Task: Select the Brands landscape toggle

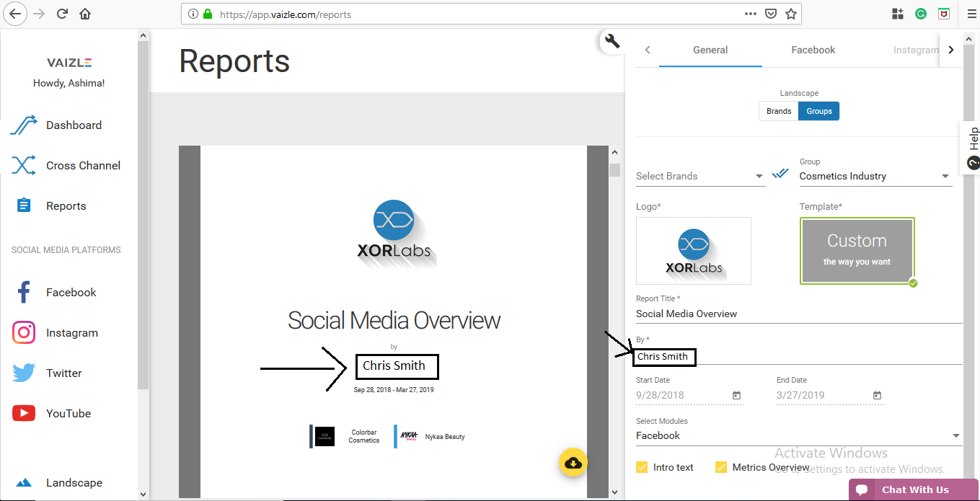Action: click(x=779, y=111)
